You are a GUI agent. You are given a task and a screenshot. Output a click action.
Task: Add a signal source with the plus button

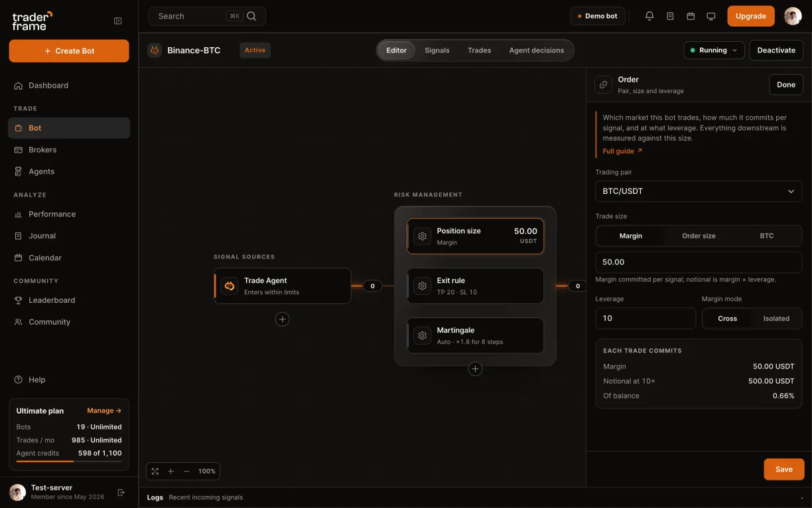point(283,319)
